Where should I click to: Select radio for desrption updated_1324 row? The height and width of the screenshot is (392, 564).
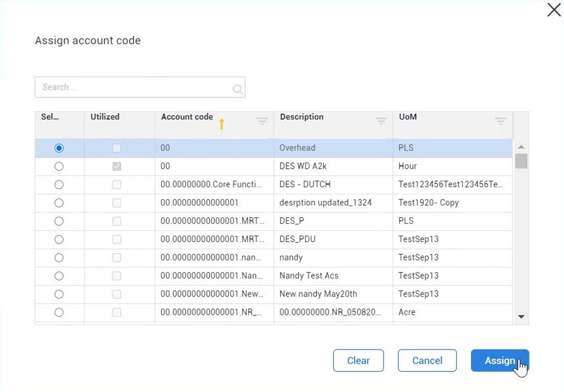[59, 203]
